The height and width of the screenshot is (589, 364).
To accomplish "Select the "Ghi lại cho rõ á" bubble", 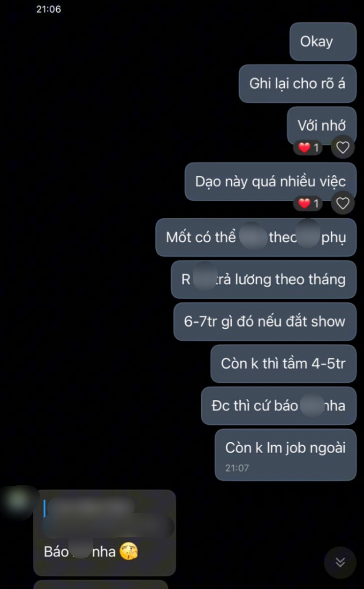I will pos(297,84).
